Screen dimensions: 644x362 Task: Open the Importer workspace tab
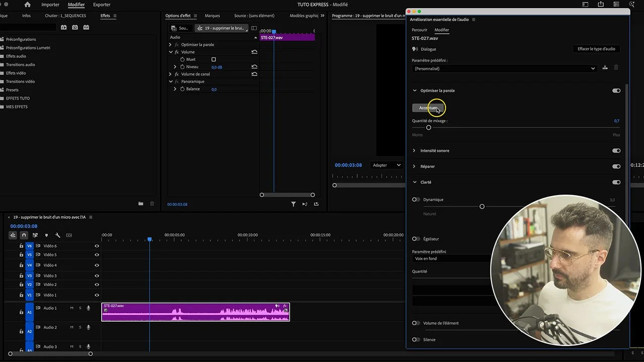pyautogui.click(x=50, y=5)
